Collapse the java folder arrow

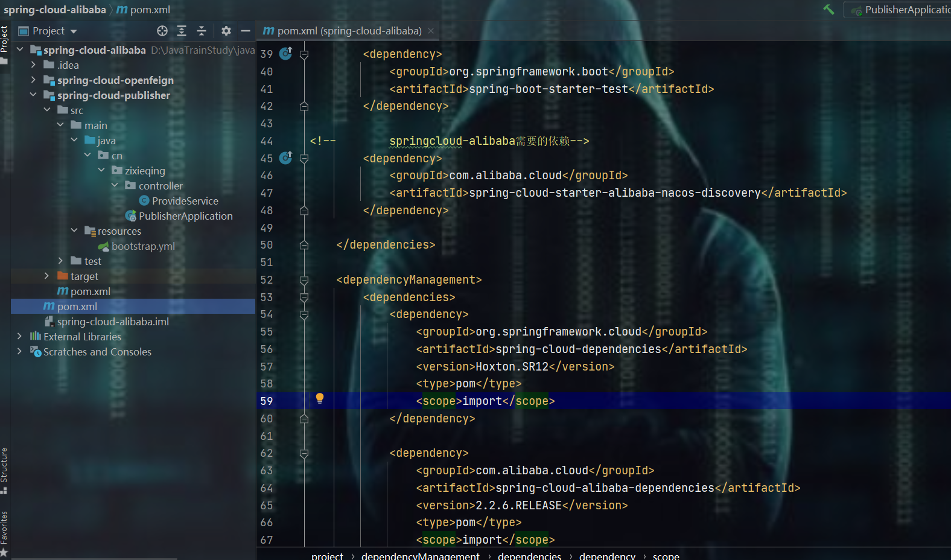(74, 140)
